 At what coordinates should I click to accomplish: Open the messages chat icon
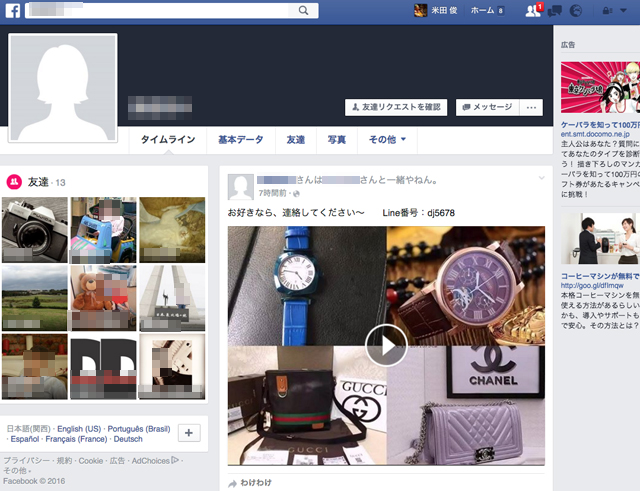click(x=555, y=11)
